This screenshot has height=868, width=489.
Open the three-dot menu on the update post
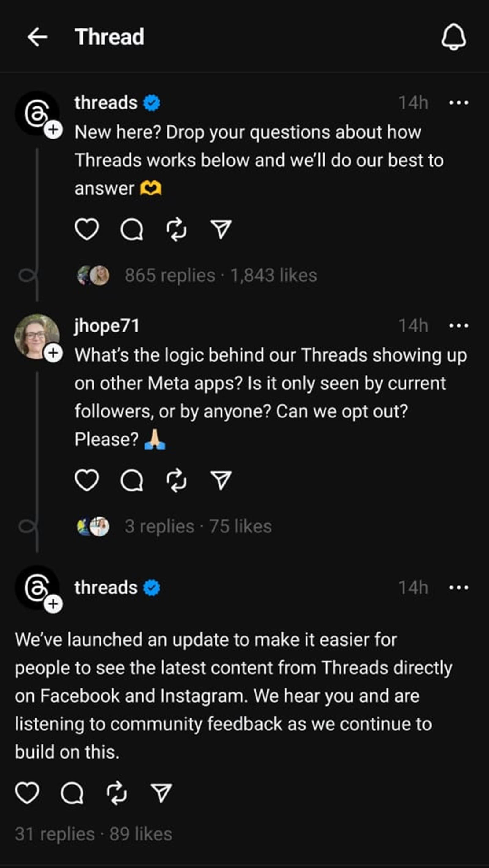click(x=460, y=588)
